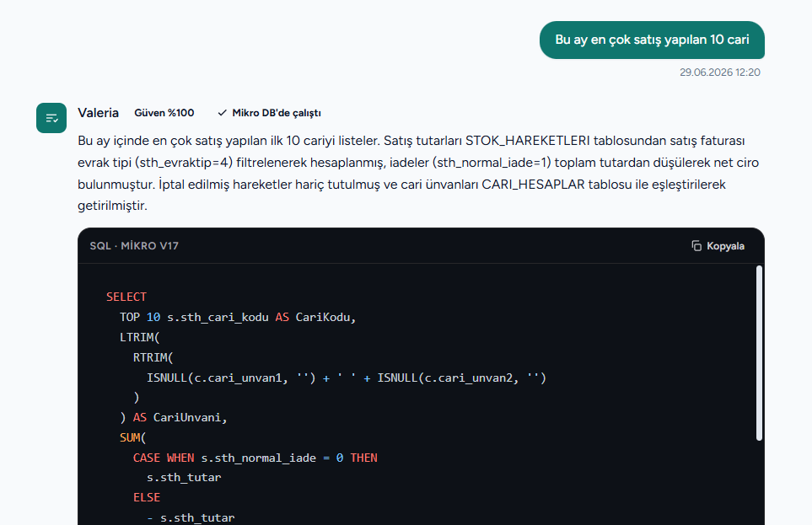Click the 'RTRIM(' code line
Image resolution: width=812 pixels, height=525 pixels.
[153, 357]
